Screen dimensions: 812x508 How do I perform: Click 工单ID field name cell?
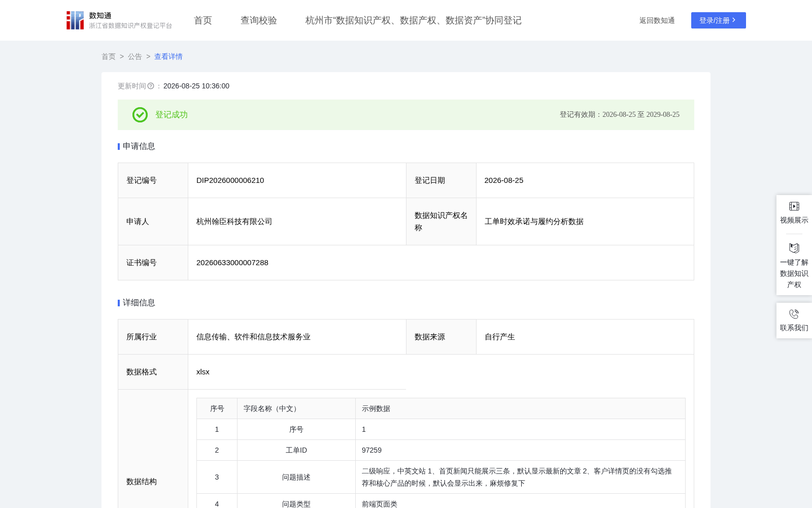pyautogui.click(x=296, y=450)
